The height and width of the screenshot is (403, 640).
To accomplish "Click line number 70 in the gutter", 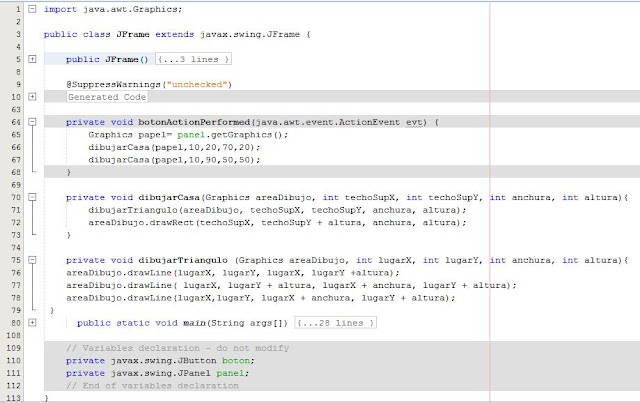I will (x=16, y=198).
